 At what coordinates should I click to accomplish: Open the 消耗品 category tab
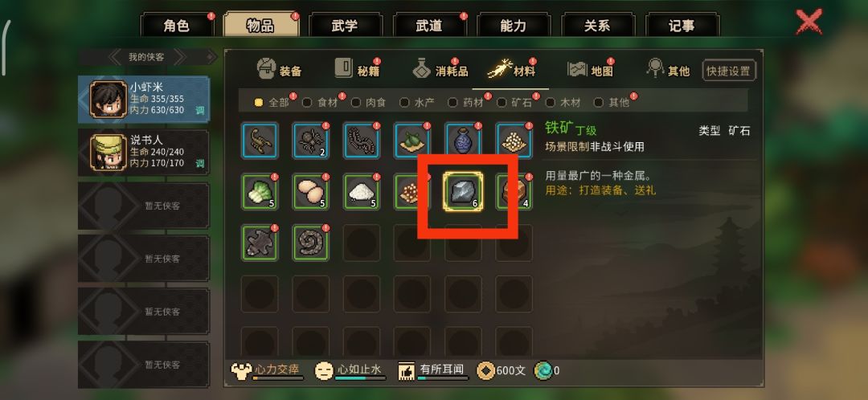440,70
